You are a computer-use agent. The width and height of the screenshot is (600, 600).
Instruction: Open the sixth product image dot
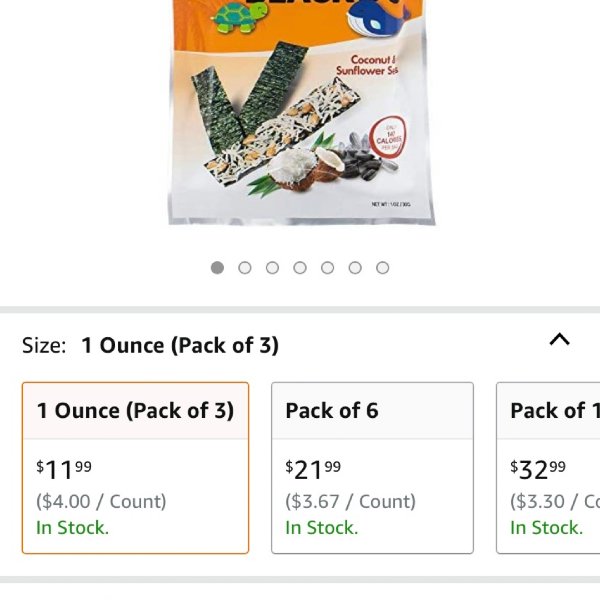pos(355,268)
